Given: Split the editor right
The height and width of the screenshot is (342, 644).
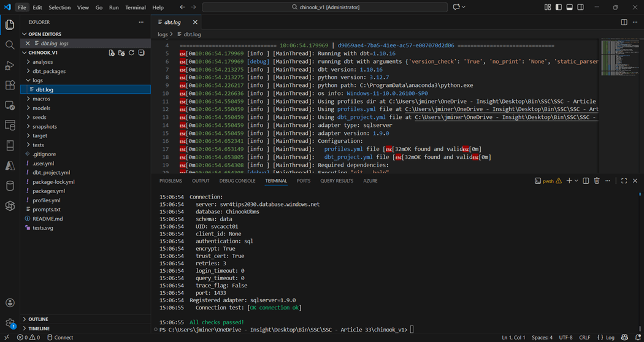Looking at the screenshot, I should 624,22.
